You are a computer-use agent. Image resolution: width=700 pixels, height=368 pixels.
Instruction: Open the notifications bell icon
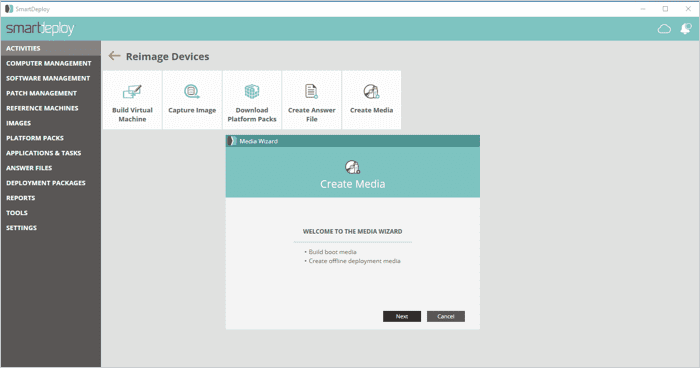click(x=686, y=29)
